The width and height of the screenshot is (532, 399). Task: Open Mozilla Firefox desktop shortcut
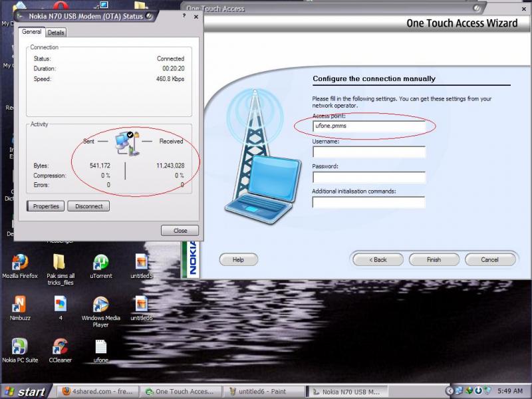click(x=20, y=267)
